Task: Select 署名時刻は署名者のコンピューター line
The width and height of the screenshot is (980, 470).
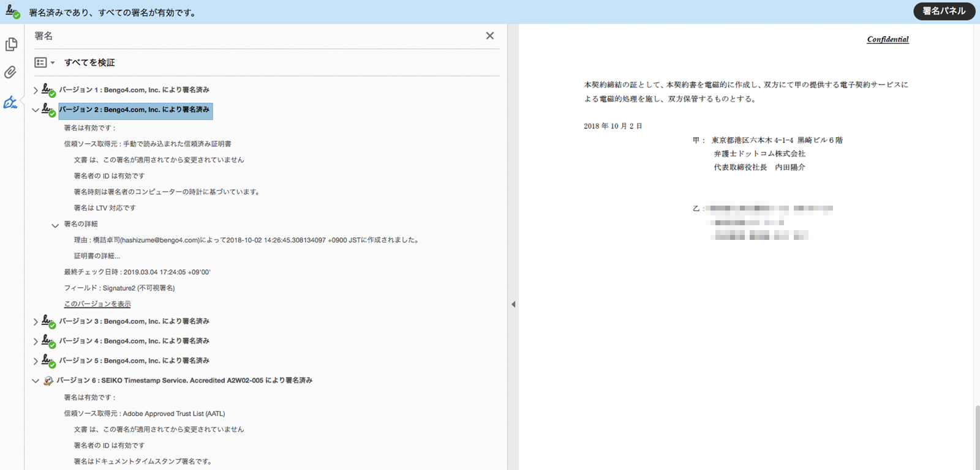Action: pos(168,192)
